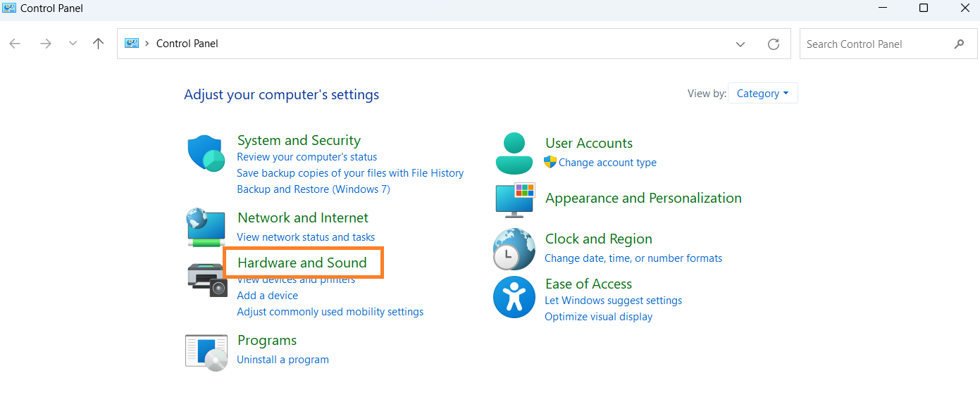Click the System and Security shield icon
The width and height of the screenshot is (980, 397).
pyautogui.click(x=206, y=153)
